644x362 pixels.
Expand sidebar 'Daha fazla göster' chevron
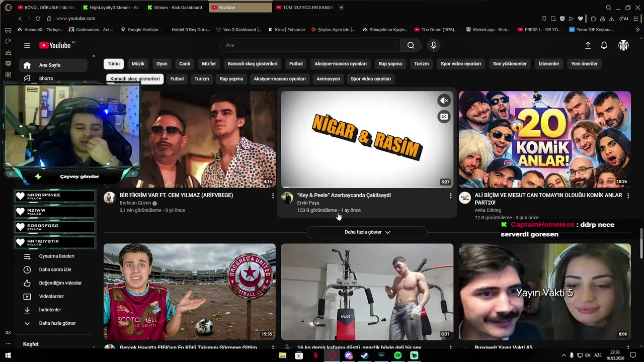[x=27, y=323]
